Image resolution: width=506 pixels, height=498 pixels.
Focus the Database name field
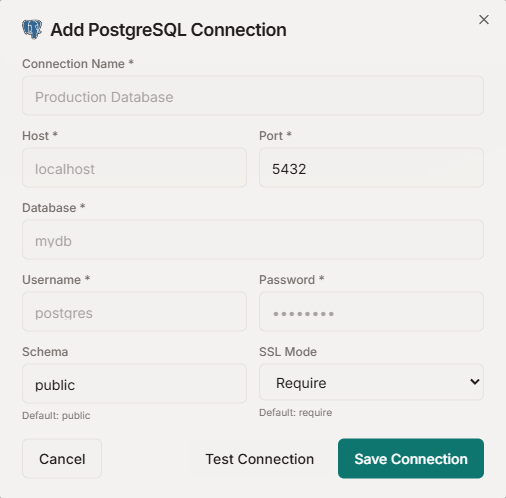253,240
